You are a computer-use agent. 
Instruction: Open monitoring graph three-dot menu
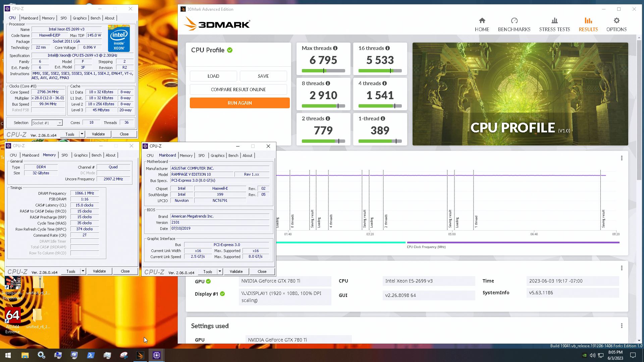coord(622,158)
